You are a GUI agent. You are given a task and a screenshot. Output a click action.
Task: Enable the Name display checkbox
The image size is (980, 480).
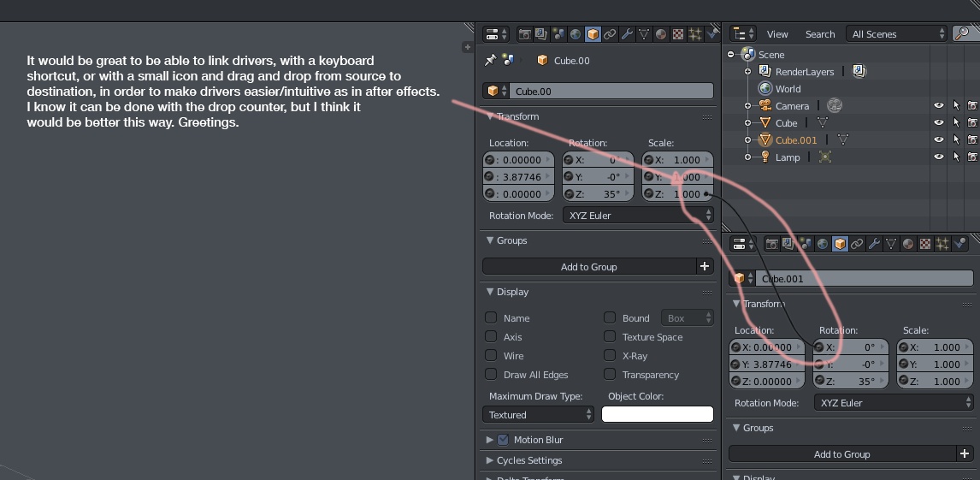click(491, 317)
